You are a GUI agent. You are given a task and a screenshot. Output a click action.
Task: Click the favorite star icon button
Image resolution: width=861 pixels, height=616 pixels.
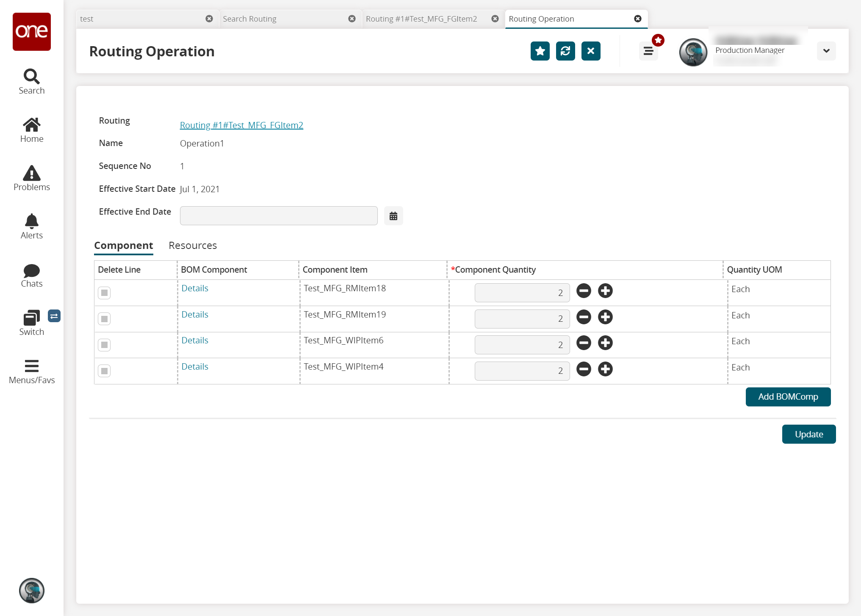(540, 51)
